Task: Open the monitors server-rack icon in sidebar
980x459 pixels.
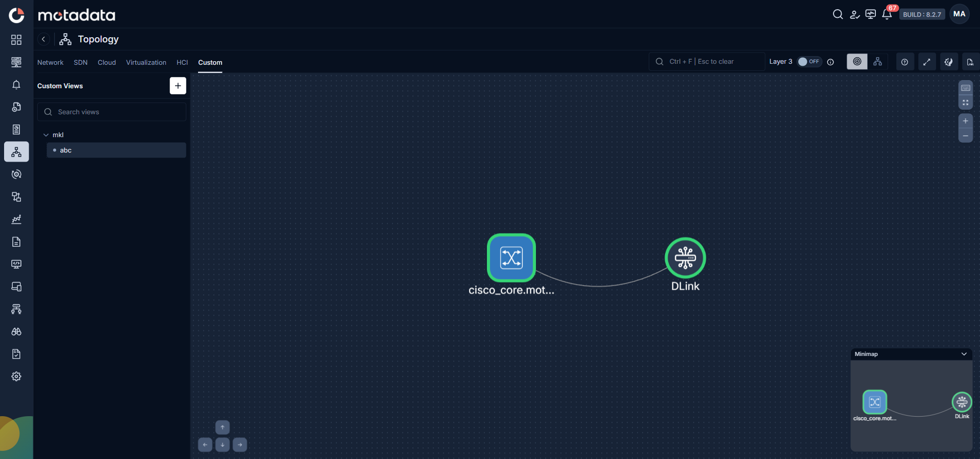Action: pos(16,62)
